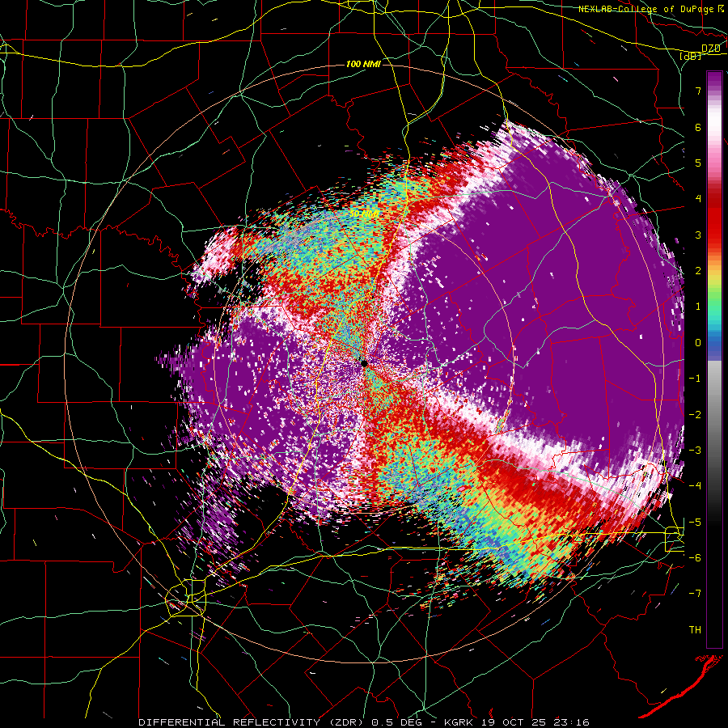Click the DZD legend title
This screenshot has width=728, height=728.
pyautogui.click(x=710, y=49)
